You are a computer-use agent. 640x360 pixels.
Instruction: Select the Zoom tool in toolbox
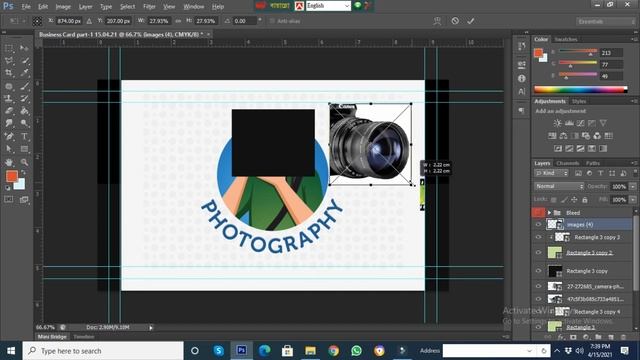pyautogui.click(x=24, y=162)
